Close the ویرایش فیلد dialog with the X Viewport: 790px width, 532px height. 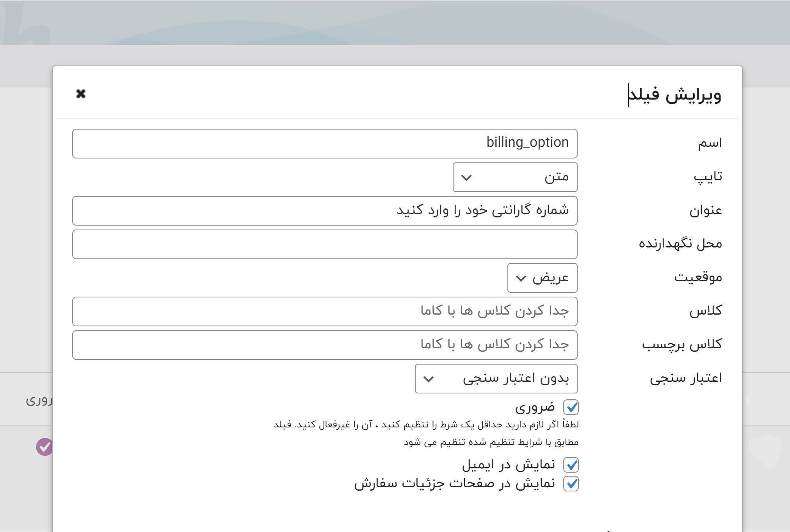pyautogui.click(x=81, y=94)
